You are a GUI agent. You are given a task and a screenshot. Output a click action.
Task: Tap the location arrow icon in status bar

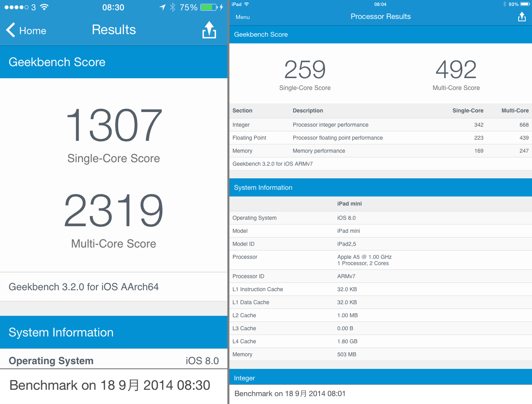click(x=162, y=7)
